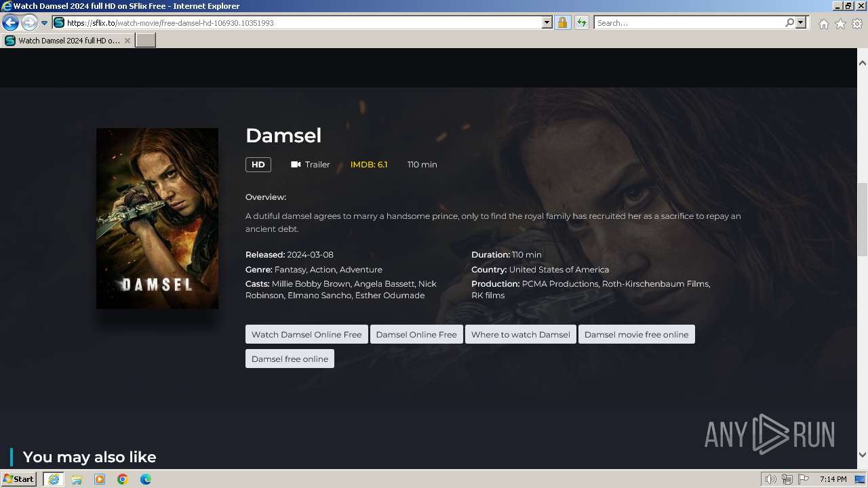This screenshot has width=868, height=488.
Task: Expand search provider dropdown arrow
Action: tap(801, 23)
